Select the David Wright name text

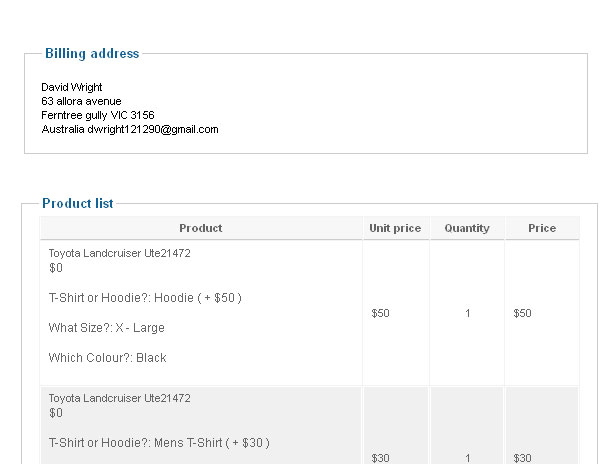(72, 87)
